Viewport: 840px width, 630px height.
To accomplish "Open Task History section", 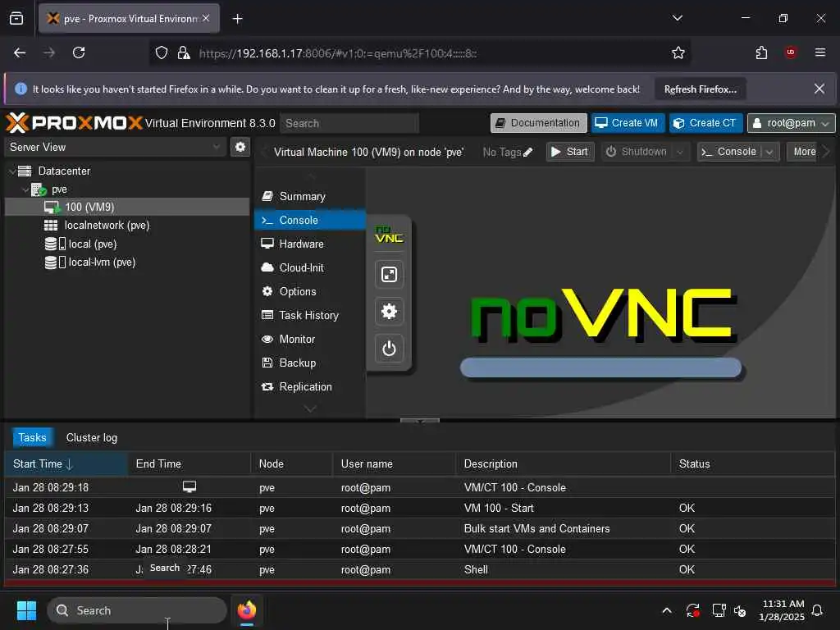I will 309,316.
